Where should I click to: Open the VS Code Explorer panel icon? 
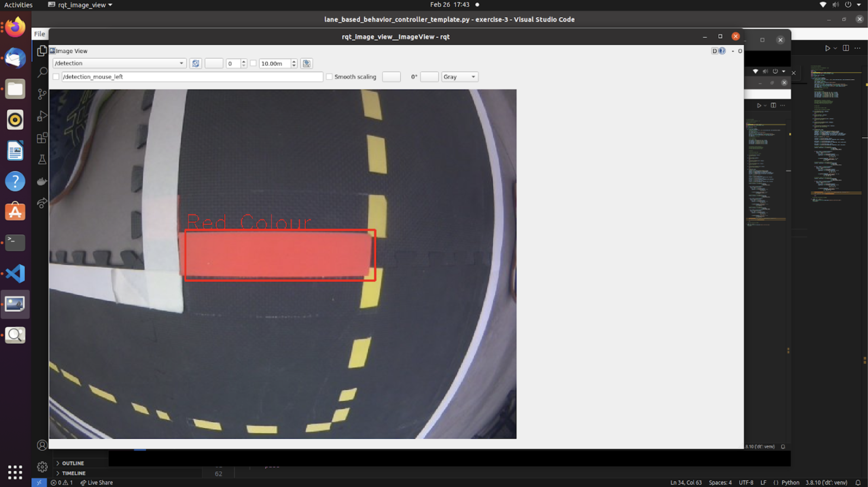pos(42,51)
